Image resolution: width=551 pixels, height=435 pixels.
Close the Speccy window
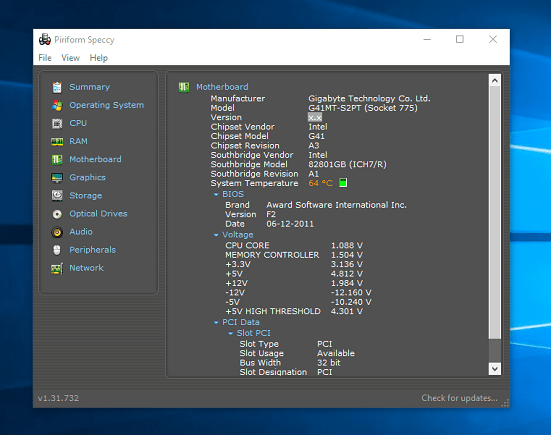[493, 39]
